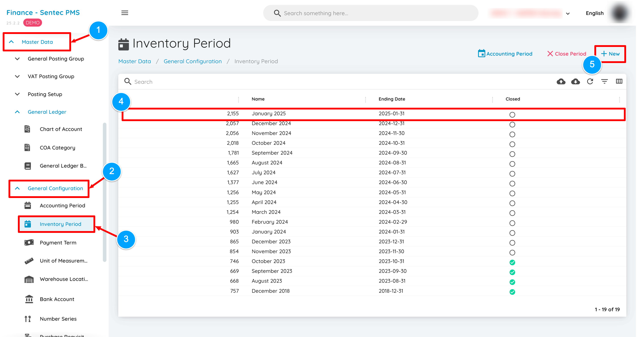Toggle Closed checkmark for October 2023
The image size is (644, 337).
[x=512, y=262]
